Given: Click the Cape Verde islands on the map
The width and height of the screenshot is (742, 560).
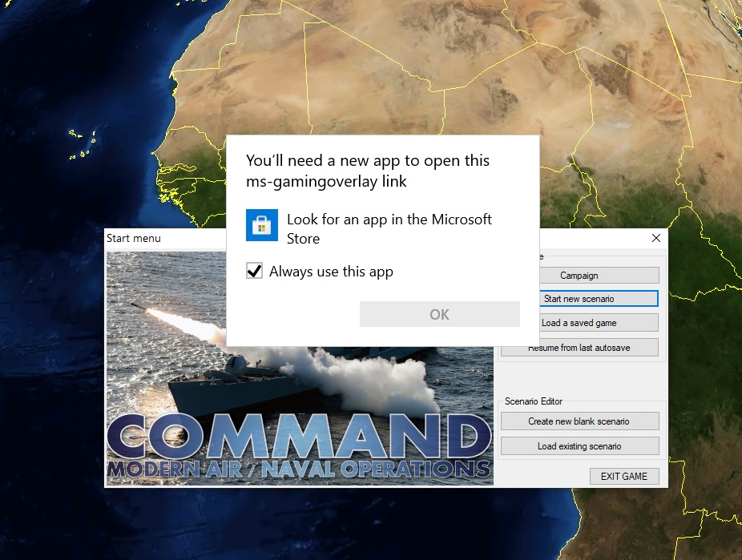Looking at the screenshot, I should pyautogui.click(x=83, y=144).
